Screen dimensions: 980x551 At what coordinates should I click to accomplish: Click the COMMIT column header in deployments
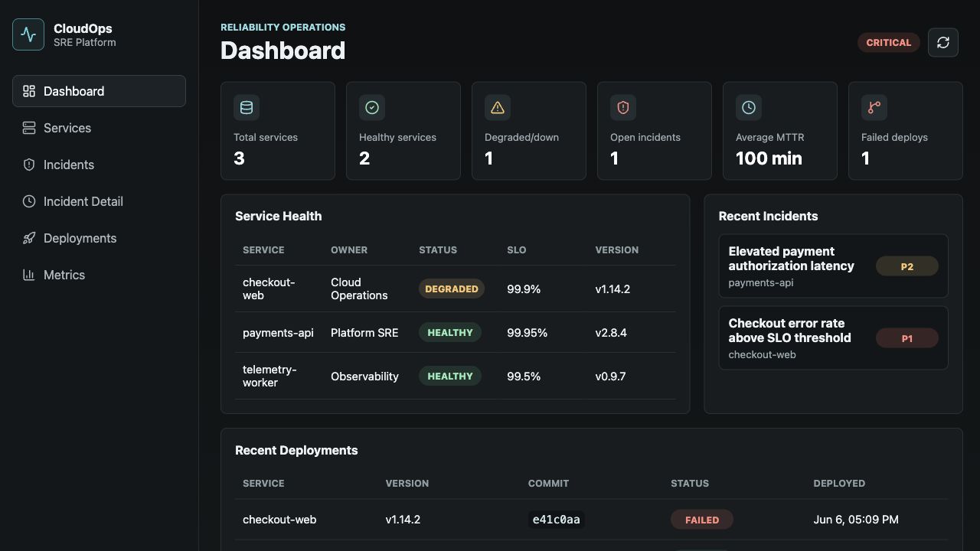[x=548, y=484]
